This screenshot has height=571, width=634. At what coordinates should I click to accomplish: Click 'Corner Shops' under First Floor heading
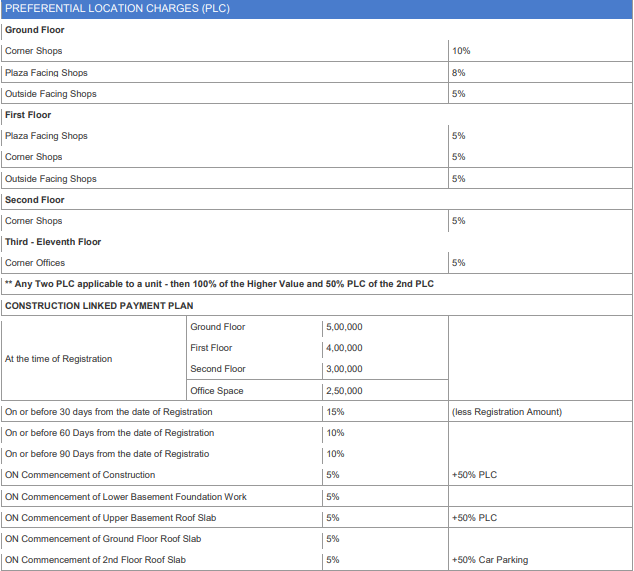coord(34,157)
